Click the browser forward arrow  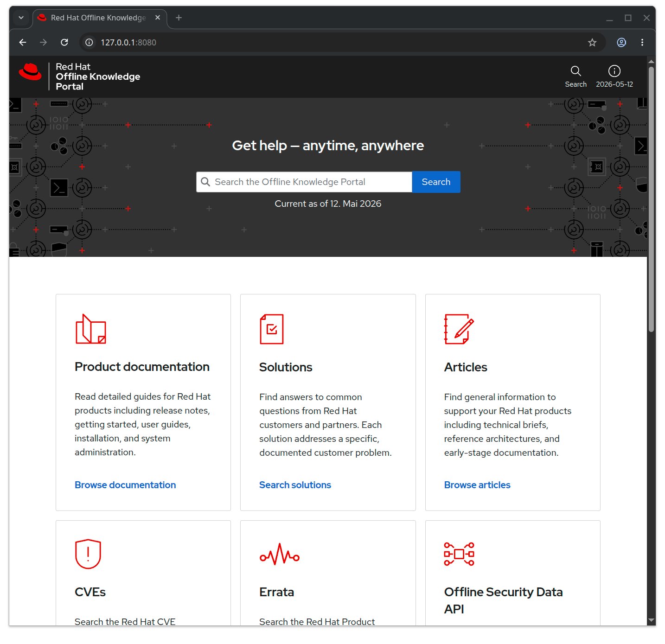point(44,43)
